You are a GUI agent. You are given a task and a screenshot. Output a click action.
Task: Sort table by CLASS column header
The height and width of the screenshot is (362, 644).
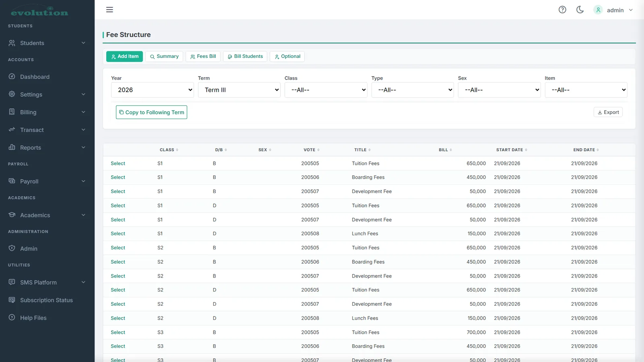(x=169, y=150)
